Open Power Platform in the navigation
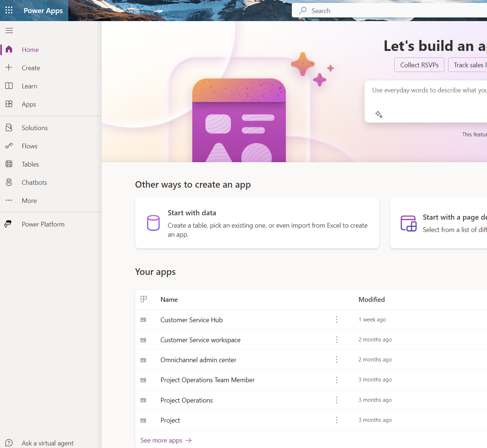The height and width of the screenshot is (448, 487). pyautogui.click(x=51, y=224)
